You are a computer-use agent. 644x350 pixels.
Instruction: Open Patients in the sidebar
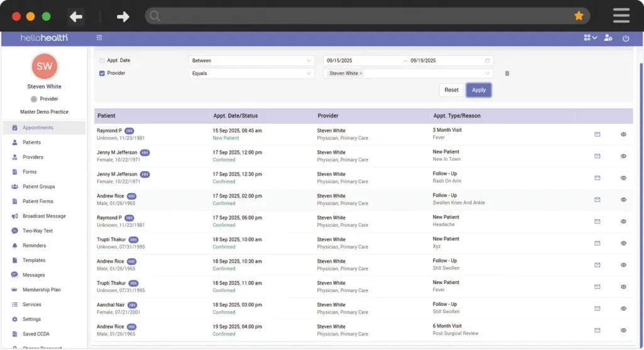pyautogui.click(x=31, y=143)
